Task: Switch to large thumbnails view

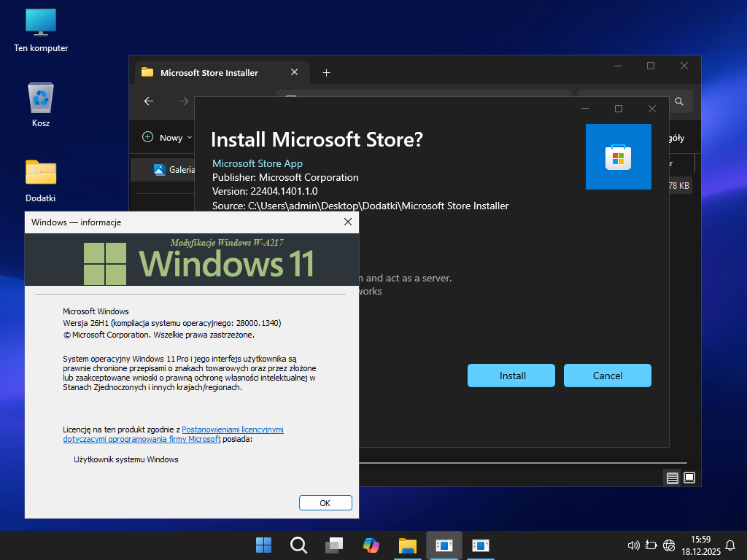Action: click(689, 478)
